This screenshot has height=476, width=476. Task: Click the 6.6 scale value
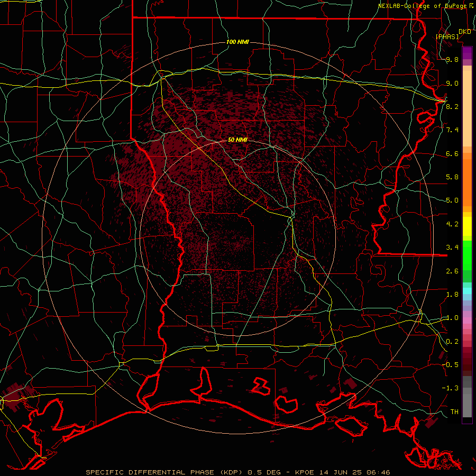(452, 153)
